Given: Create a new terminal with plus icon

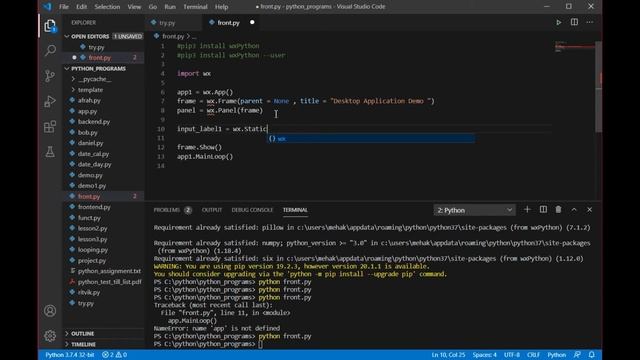Looking at the screenshot, I should (527, 210).
